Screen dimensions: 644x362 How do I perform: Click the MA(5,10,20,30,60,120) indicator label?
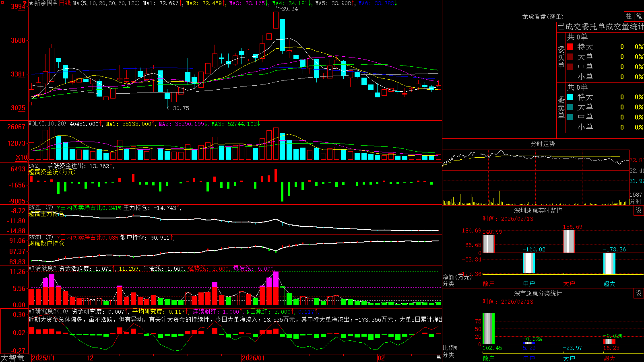click(106, 3)
